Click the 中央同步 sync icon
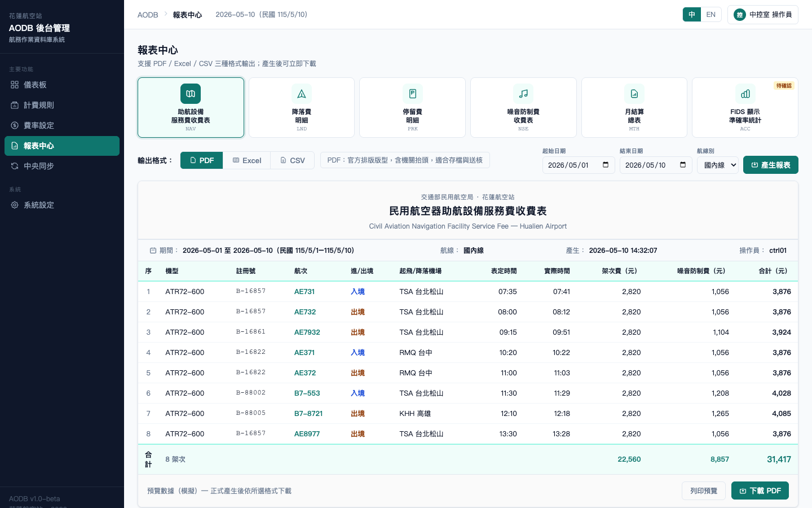Viewport: 812px width, 508px height. click(x=15, y=166)
